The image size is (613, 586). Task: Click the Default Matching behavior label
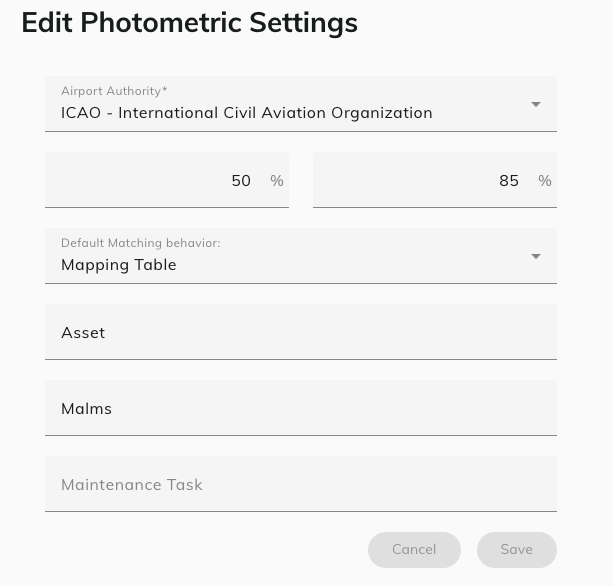140,243
